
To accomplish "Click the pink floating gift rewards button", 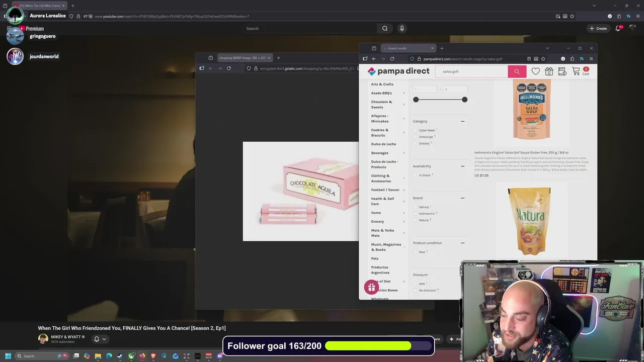I will (x=371, y=288).
